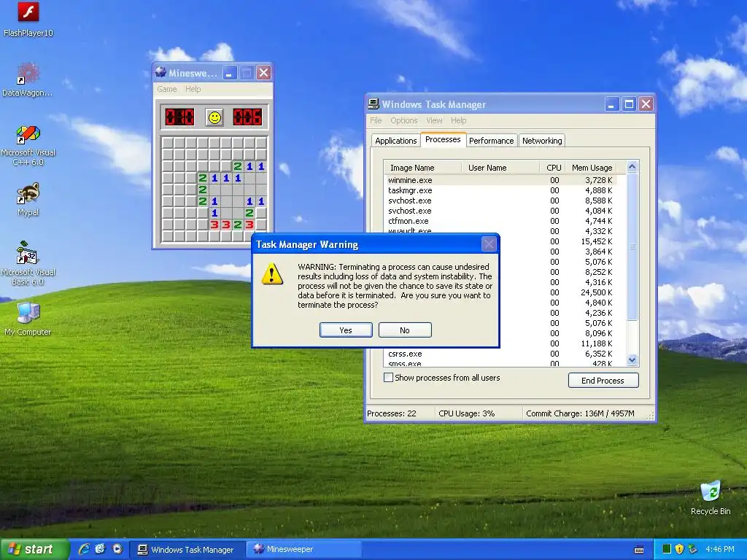Screen dimensions: 747x560
Task: Select the ctfmon.exe process row
Action: pos(500,221)
